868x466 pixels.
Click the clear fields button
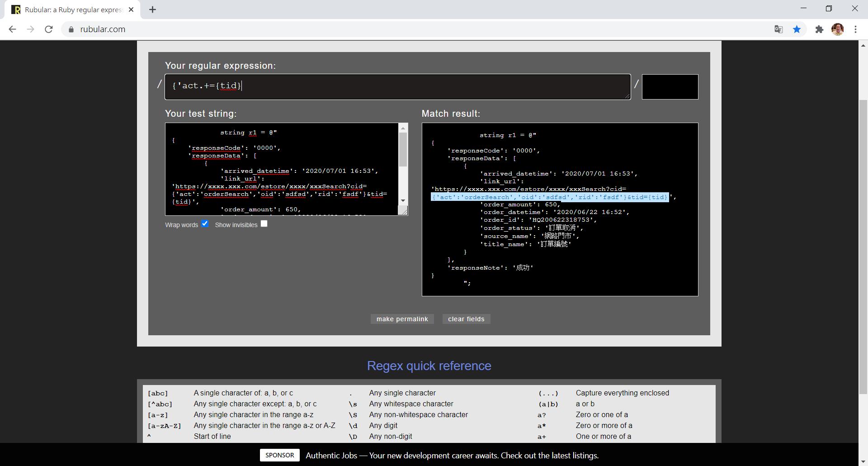(466, 319)
